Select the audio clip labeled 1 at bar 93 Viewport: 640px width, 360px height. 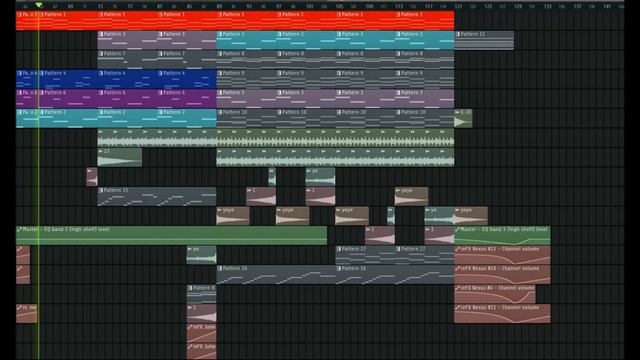[261, 196]
